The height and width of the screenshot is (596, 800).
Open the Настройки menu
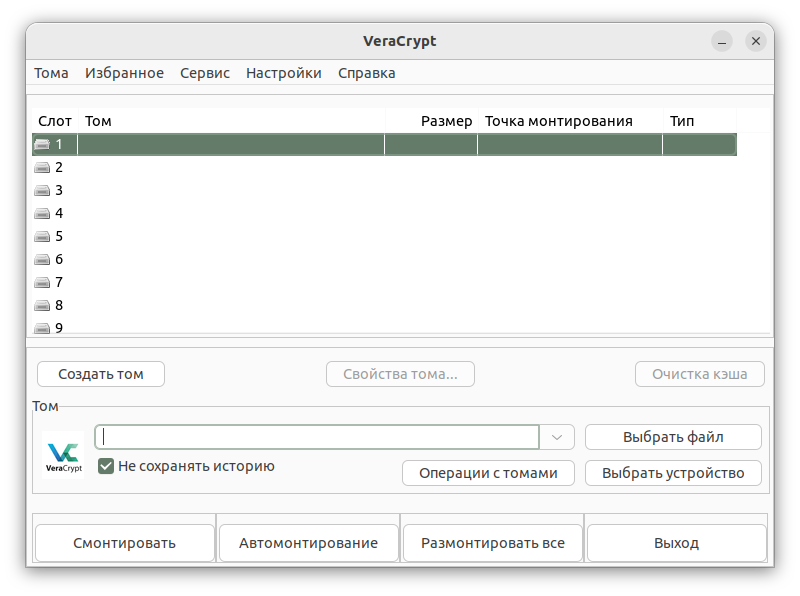[x=284, y=73]
